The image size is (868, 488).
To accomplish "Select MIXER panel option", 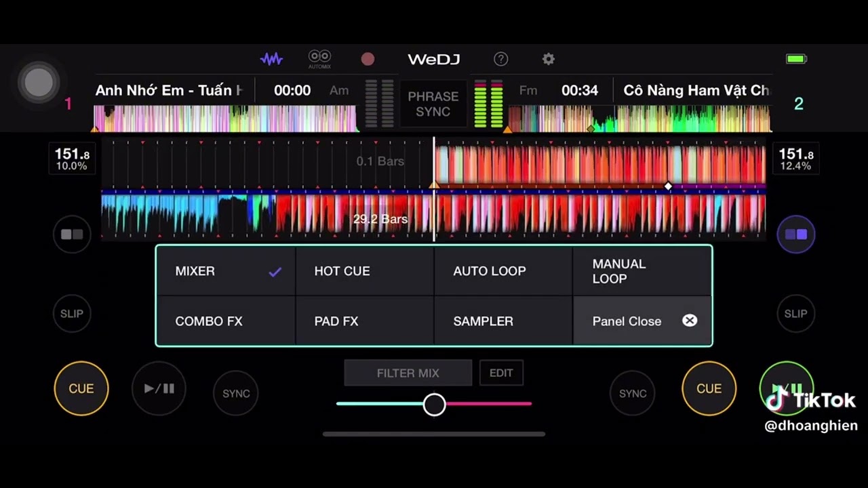I will [226, 271].
